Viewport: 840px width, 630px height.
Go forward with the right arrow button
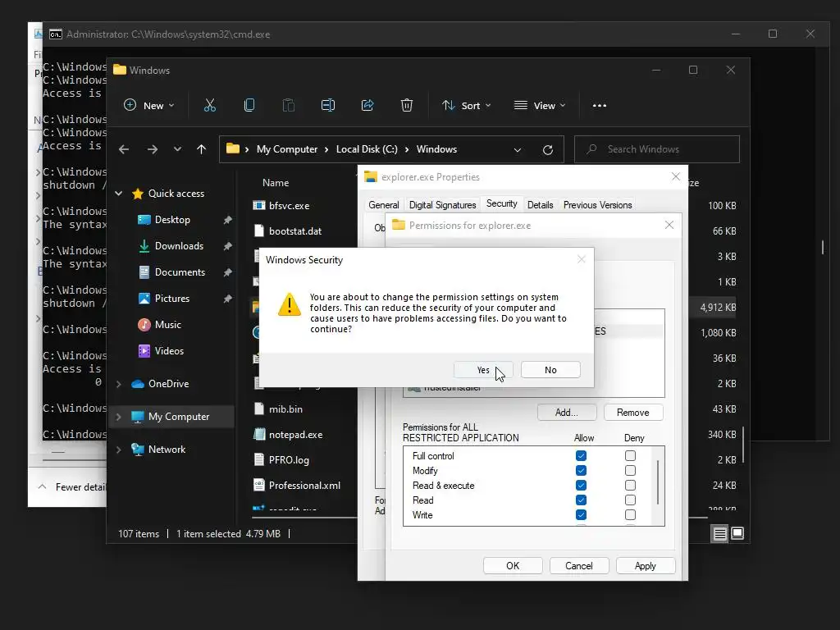coord(153,149)
